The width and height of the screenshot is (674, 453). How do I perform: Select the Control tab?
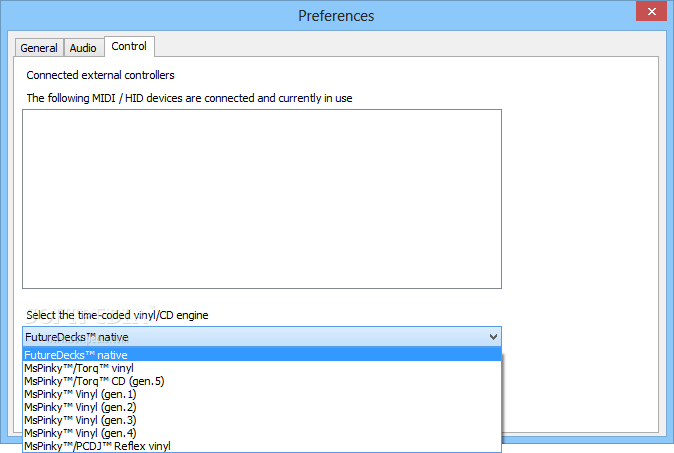coord(129,46)
